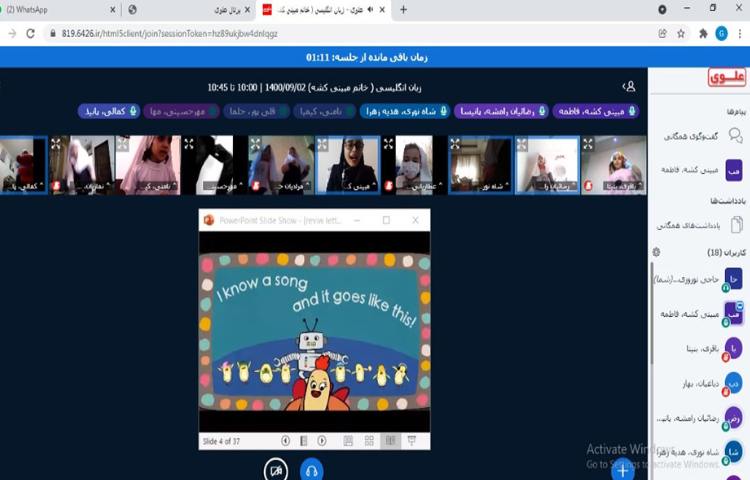Image resolution: width=750 pixels, height=480 pixels.
Task: Expand the مبینی ک webcam tile to fullscreen
Action: (322, 143)
